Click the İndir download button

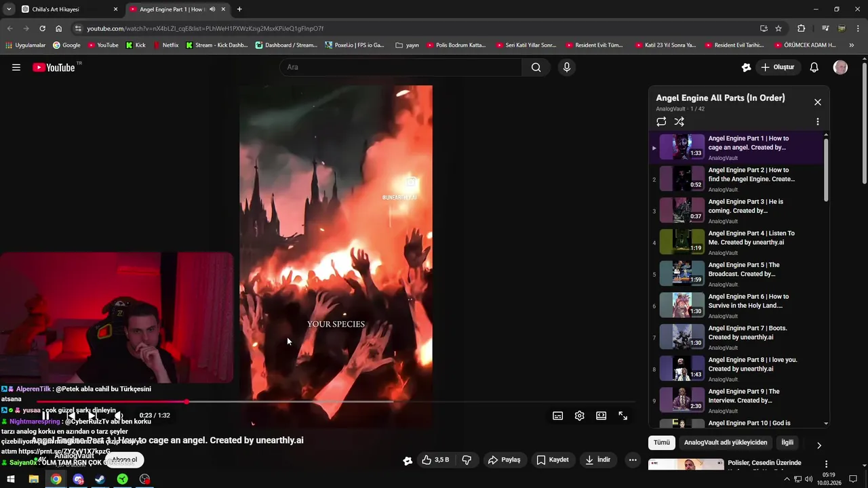tap(598, 460)
